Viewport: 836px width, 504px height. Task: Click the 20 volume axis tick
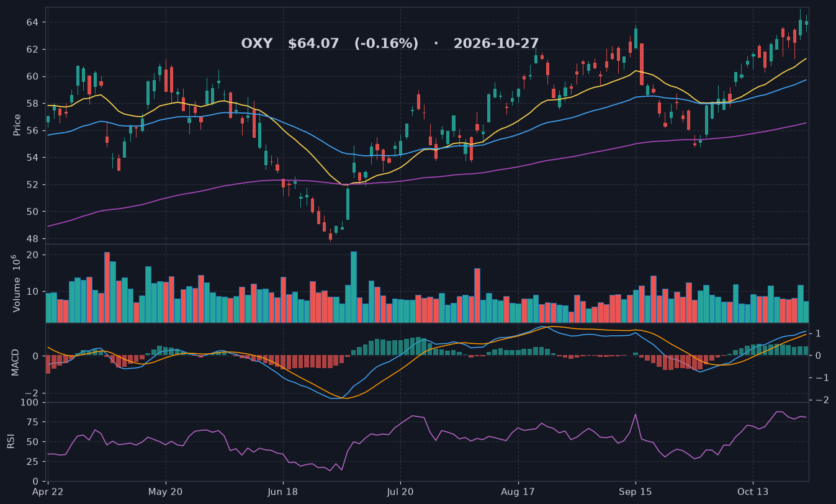tap(32, 255)
